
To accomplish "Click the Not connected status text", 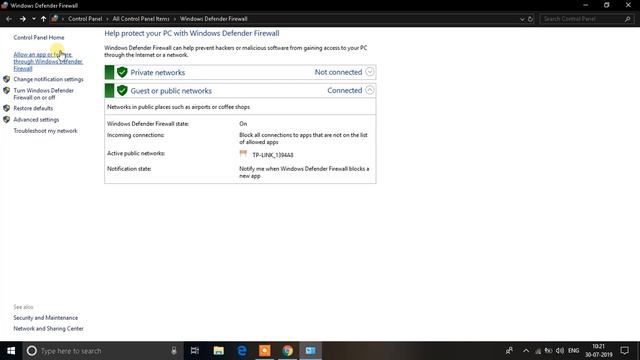I will [338, 72].
